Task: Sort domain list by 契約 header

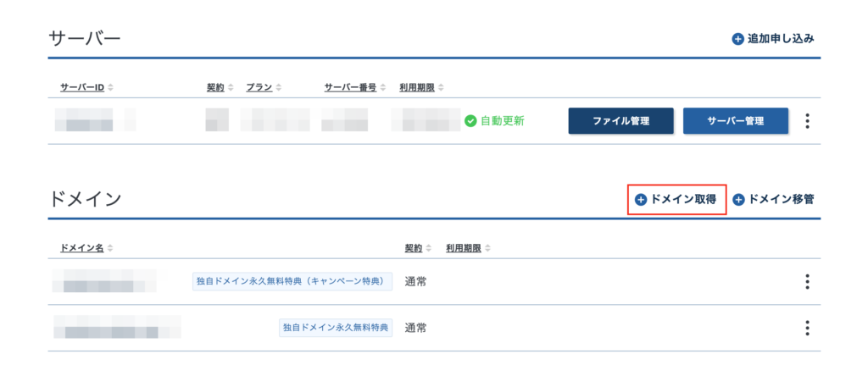Action: (x=414, y=248)
